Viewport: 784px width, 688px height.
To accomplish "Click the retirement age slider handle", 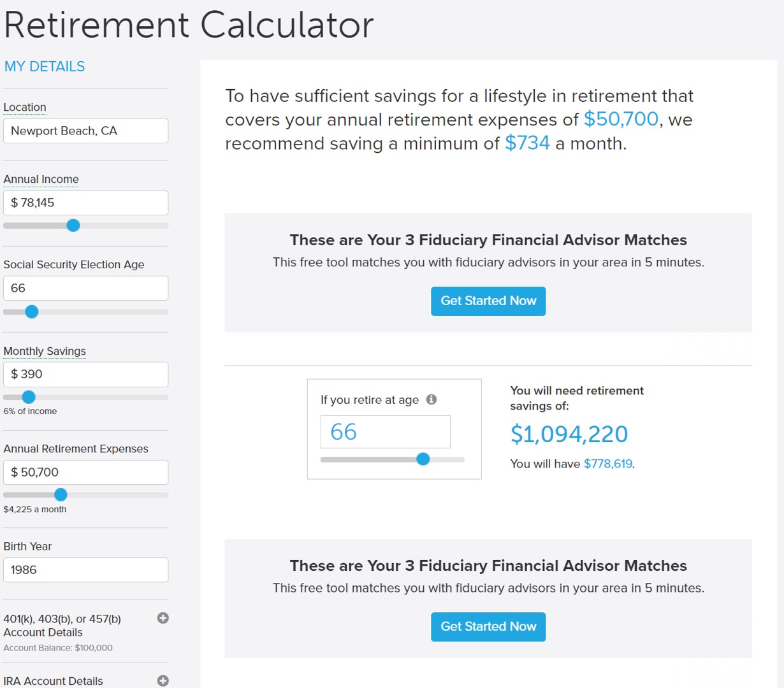I will [x=423, y=459].
